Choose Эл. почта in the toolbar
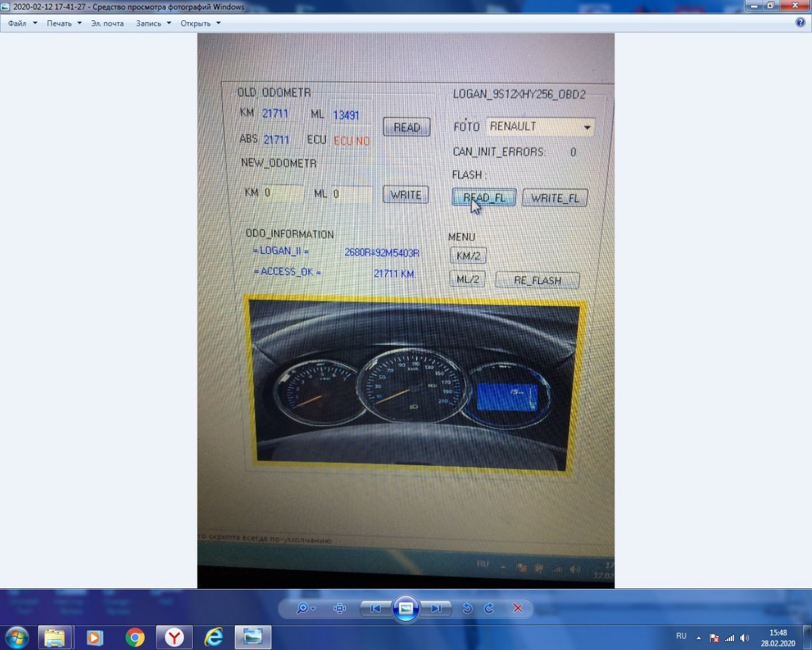 (x=108, y=23)
